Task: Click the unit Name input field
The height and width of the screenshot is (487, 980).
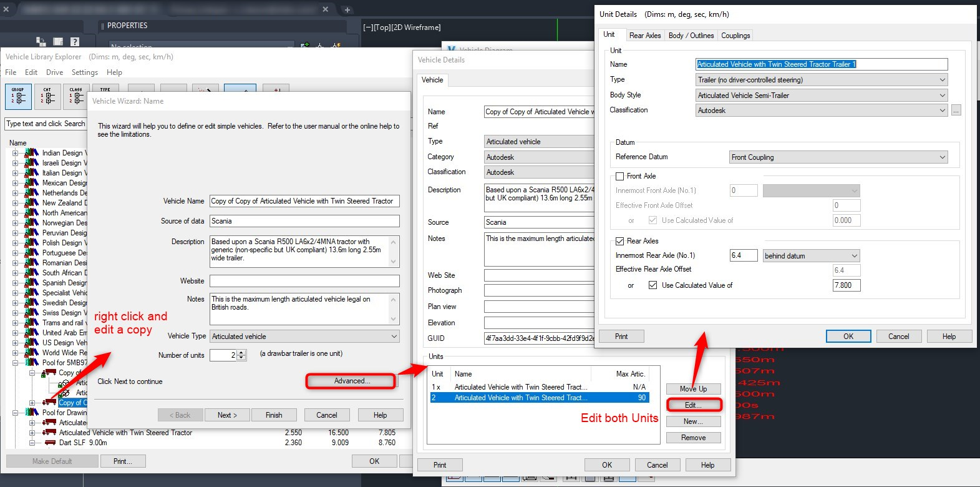Action: click(x=822, y=64)
